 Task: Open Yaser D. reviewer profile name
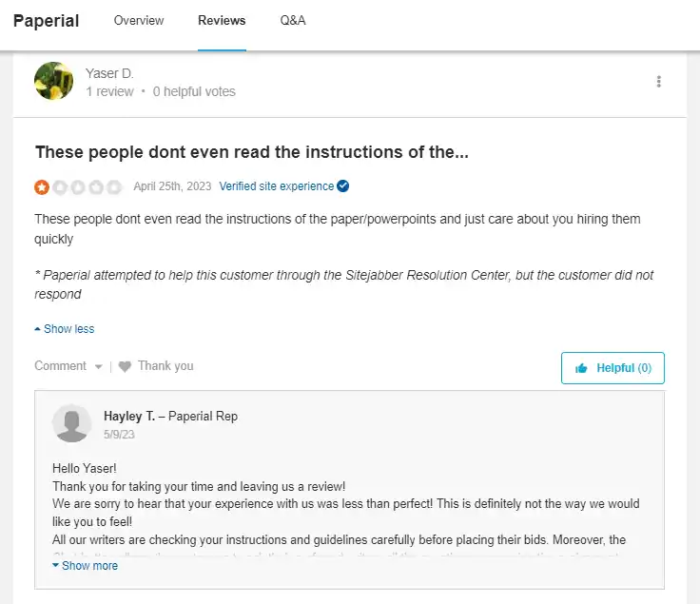tap(109, 73)
